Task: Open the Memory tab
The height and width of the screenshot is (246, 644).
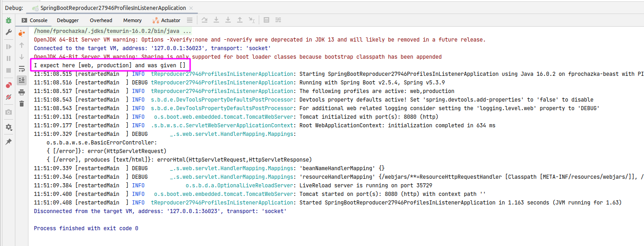Action: [132, 20]
